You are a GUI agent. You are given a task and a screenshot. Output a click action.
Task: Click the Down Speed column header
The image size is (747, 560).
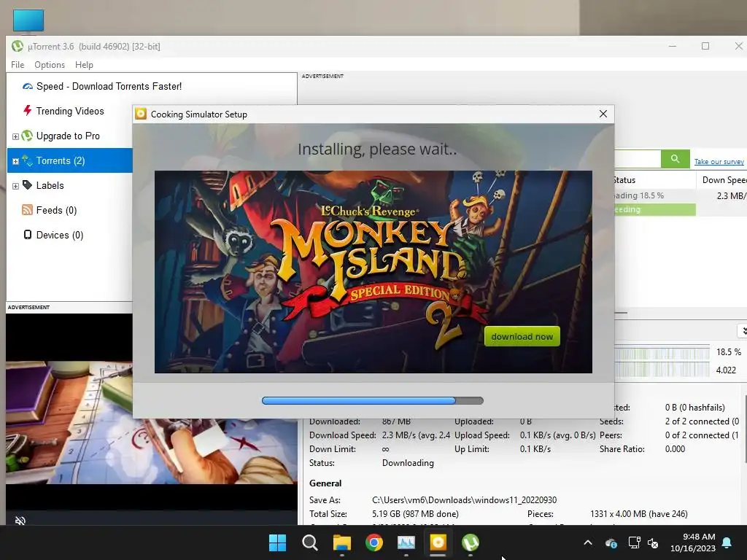coord(724,180)
